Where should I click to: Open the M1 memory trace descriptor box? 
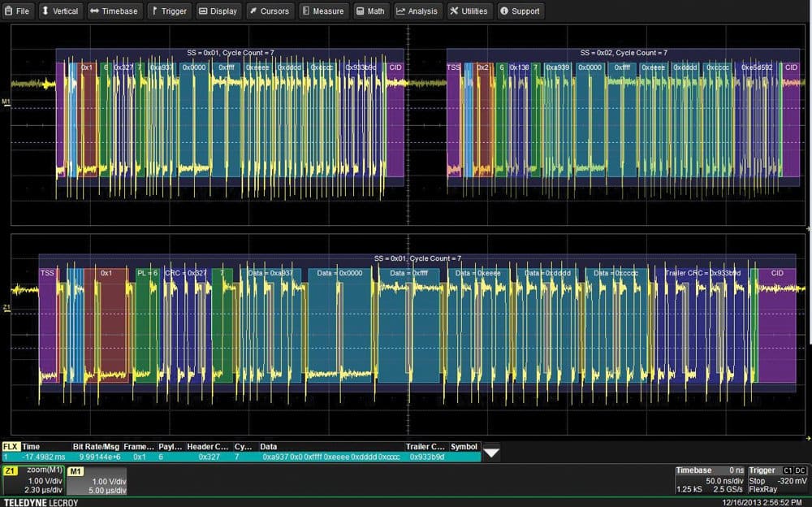coord(97,480)
